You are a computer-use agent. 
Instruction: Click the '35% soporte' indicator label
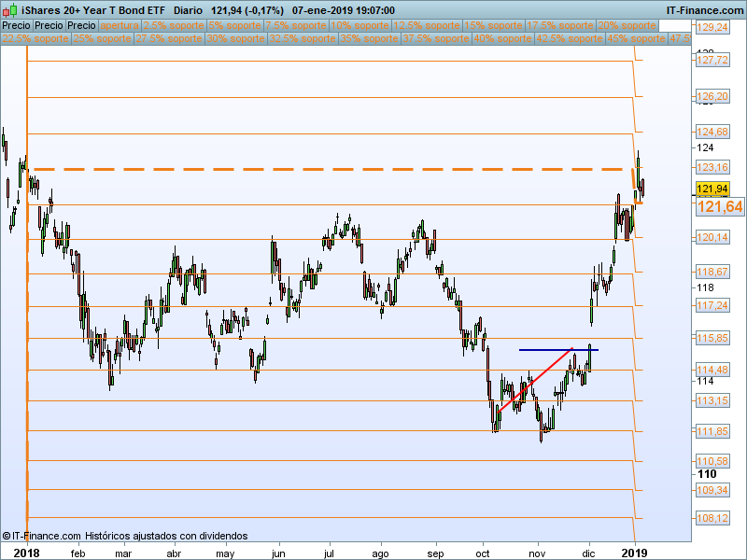tap(369, 38)
